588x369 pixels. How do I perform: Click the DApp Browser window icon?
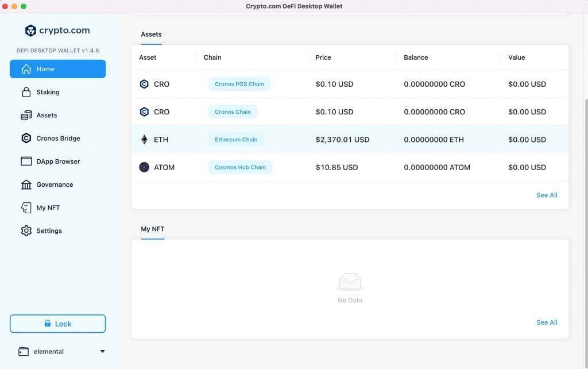pyautogui.click(x=26, y=162)
